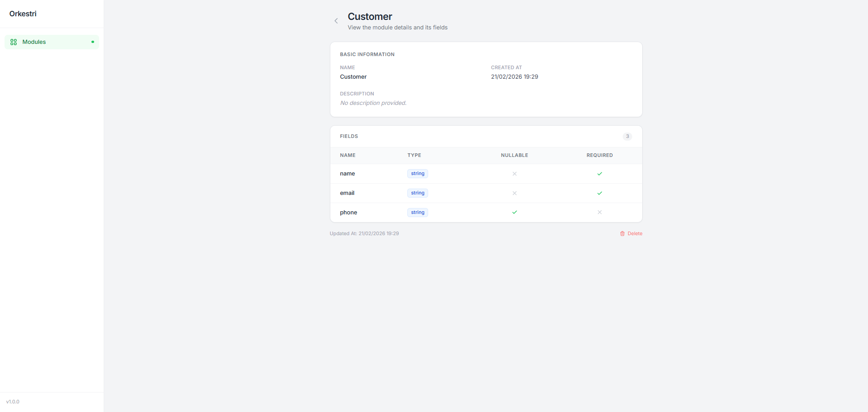The image size is (868, 412).
Task: Click the trash icon beside Delete
Action: tap(622, 233)
